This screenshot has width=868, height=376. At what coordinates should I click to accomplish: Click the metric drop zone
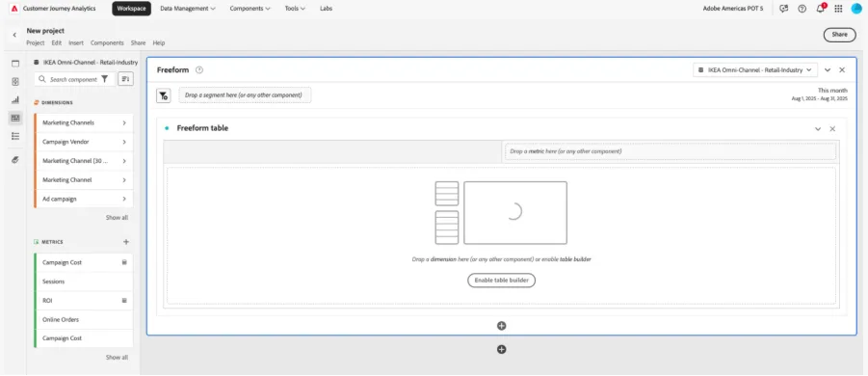(670, 151)
